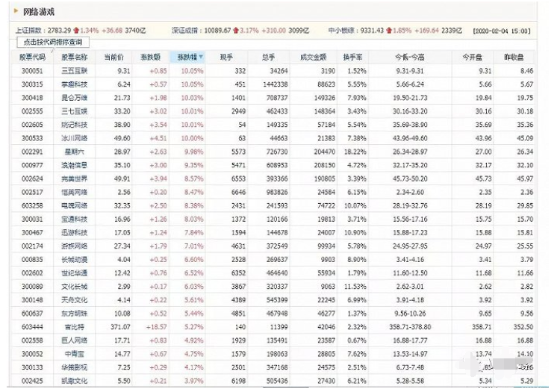Image resolution: width=557 pixels, height=392 pixels.
Task: Sort by the 成交金额 column header
Action: click(x=313, y=57)
